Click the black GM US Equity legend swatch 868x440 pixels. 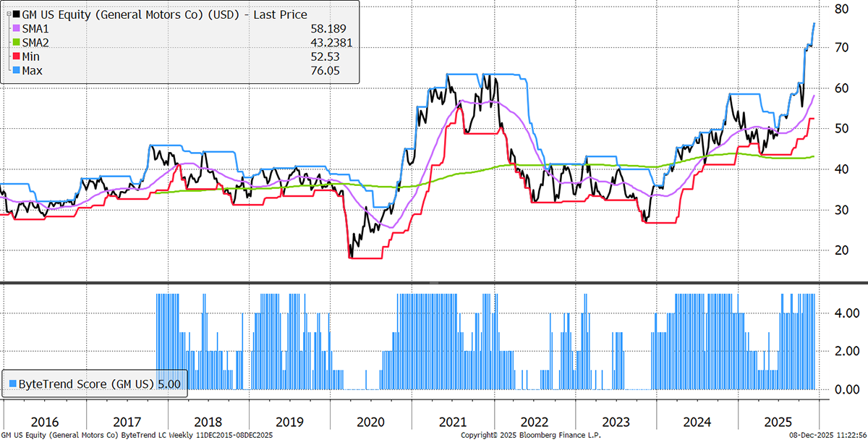pos(7,14)
